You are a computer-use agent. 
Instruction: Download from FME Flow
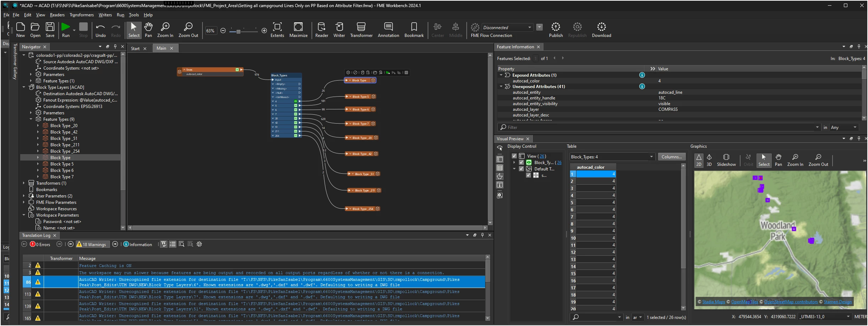point(601,30)
